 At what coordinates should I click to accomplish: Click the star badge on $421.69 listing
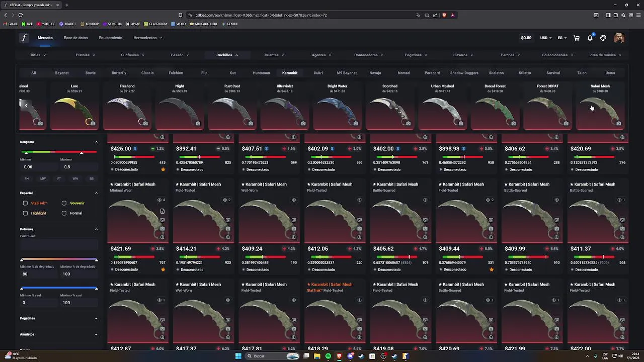coord(163,269)
